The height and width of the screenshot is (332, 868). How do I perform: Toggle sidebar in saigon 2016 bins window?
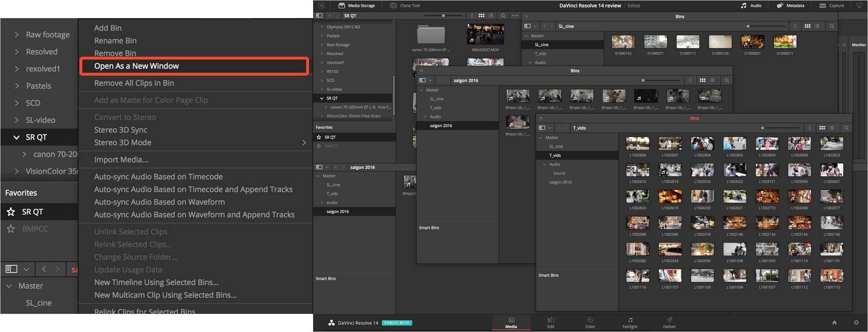[x=423, y=80]
